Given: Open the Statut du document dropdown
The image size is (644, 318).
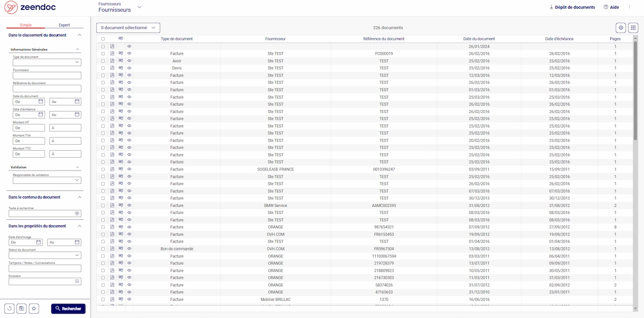Looking at the screenshot, I should pyautogui.click(x=45, y=255).
